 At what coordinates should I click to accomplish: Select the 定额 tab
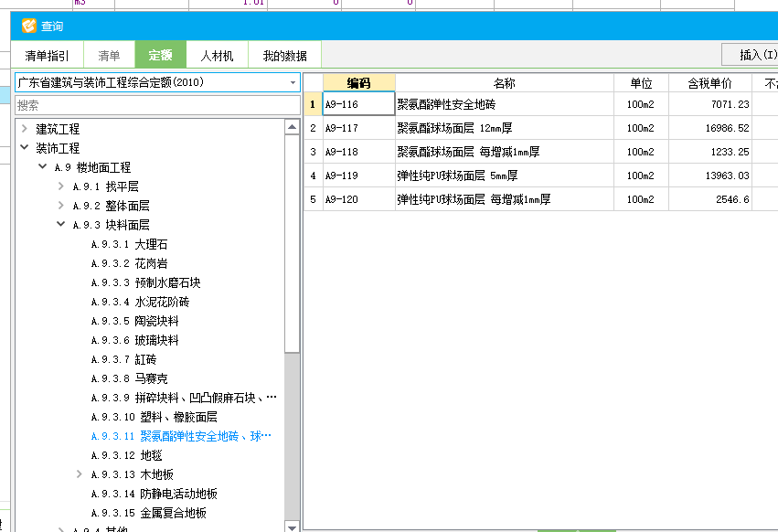pos(161,55)
